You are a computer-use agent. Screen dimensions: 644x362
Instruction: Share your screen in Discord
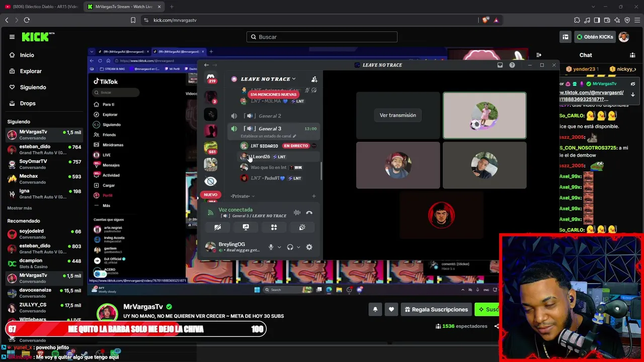pyautogui.click(x=246, y=227)
